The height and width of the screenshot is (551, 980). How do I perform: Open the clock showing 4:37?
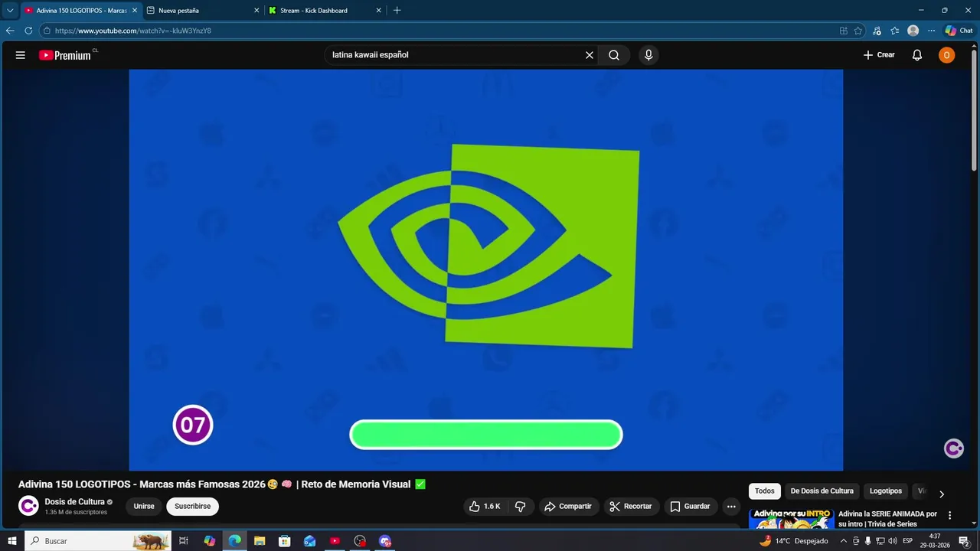pyautogui.click(x=935, y=541)
